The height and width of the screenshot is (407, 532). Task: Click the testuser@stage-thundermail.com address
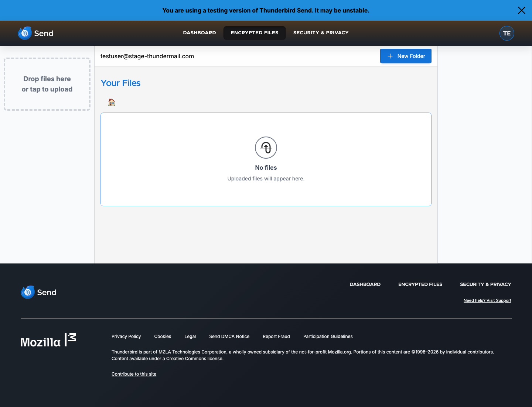pos(147,56)
